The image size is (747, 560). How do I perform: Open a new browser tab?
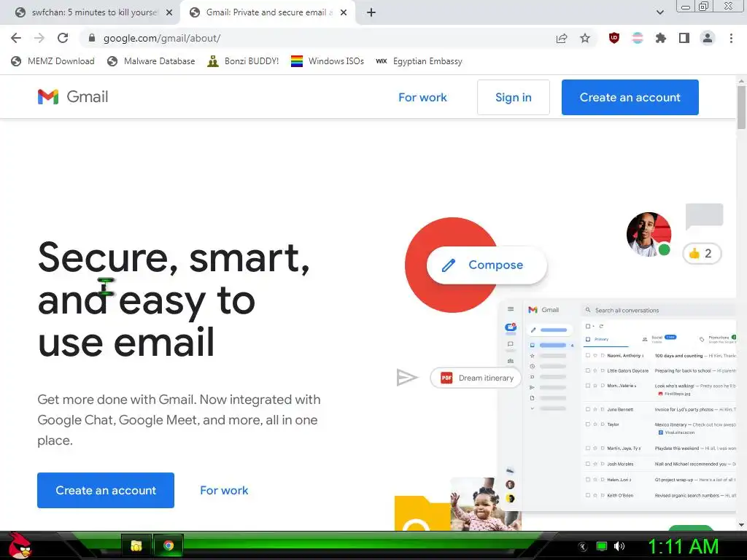click(x=371, y=12)
